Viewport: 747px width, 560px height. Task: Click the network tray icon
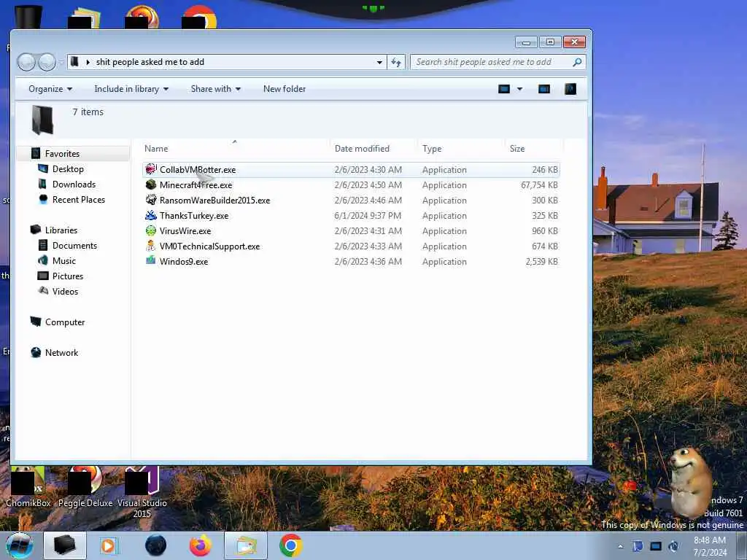tap(656, 546)
